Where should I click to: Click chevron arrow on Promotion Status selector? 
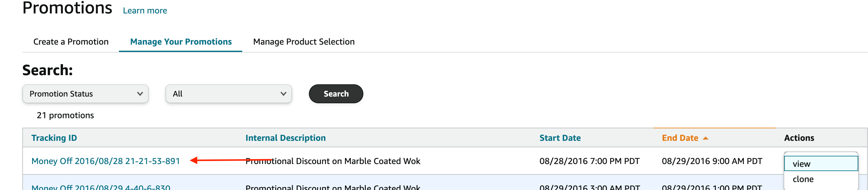140,94
